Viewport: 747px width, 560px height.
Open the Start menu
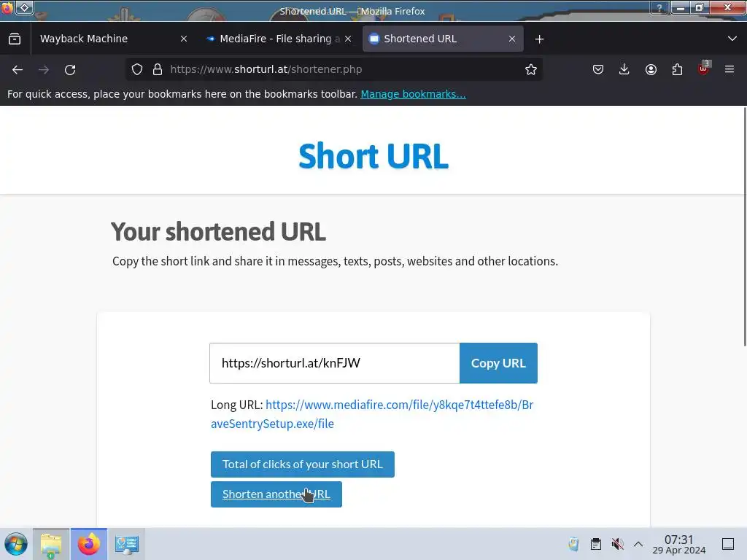point(16,544)
